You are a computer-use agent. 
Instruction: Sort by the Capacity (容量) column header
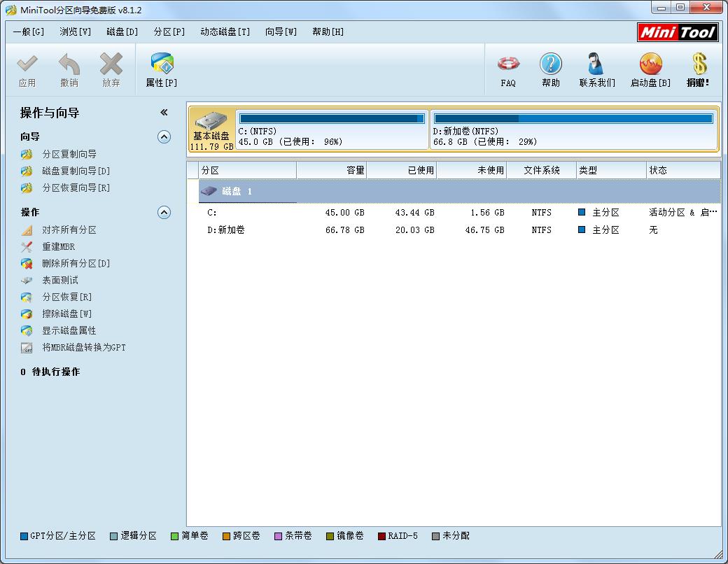332,170
